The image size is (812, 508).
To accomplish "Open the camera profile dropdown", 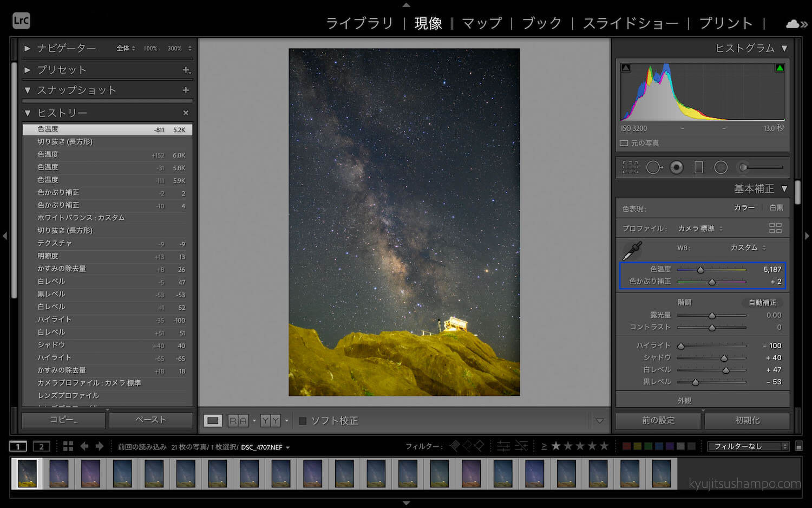I will pyautogui.click(x=700, y=229).
